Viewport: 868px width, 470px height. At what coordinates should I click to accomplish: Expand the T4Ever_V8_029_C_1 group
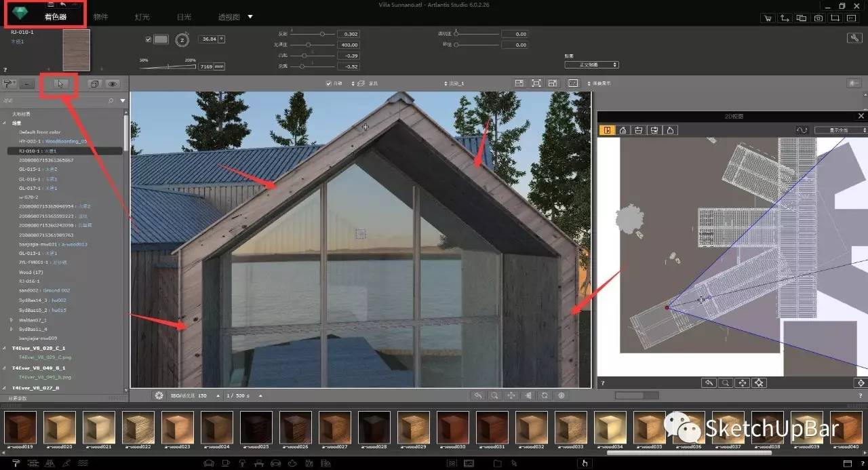click(x=5, y=348)
